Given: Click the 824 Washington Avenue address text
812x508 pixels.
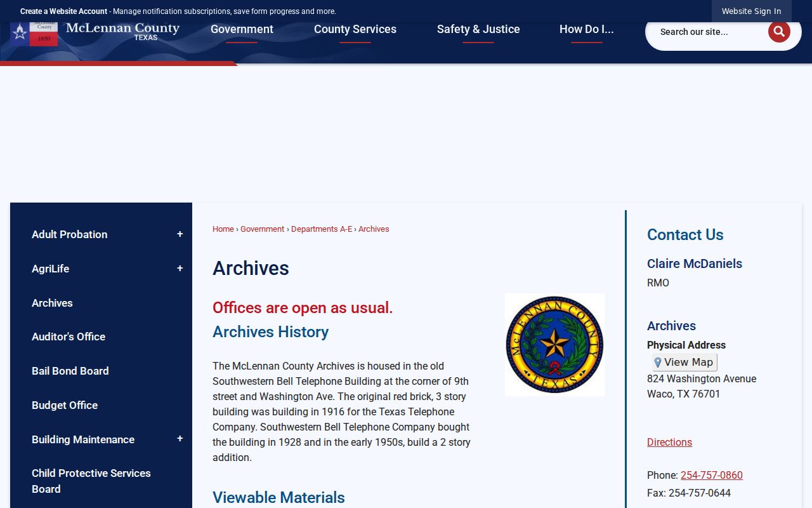Looking at the screenshot, I should point(702,378).
